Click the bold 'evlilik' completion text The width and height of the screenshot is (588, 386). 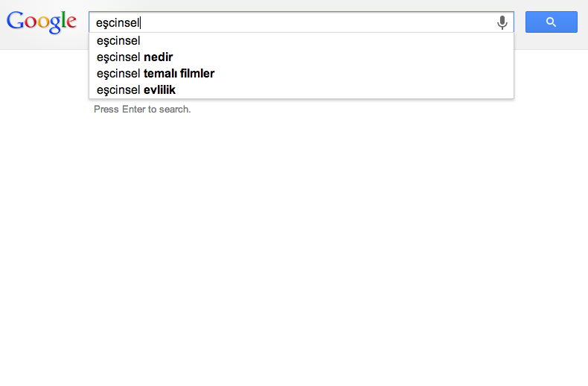click(159, 90)
